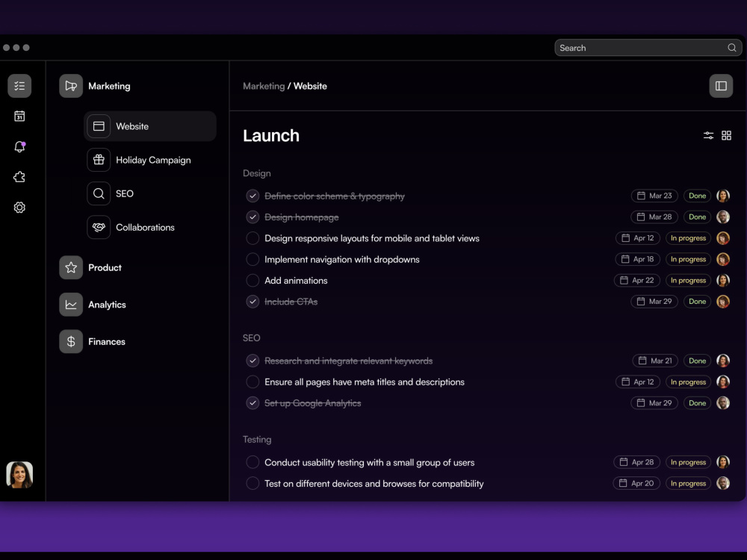The image size is (747, 560).
Task: Open the calendar view icon
Action: (19, 116)
